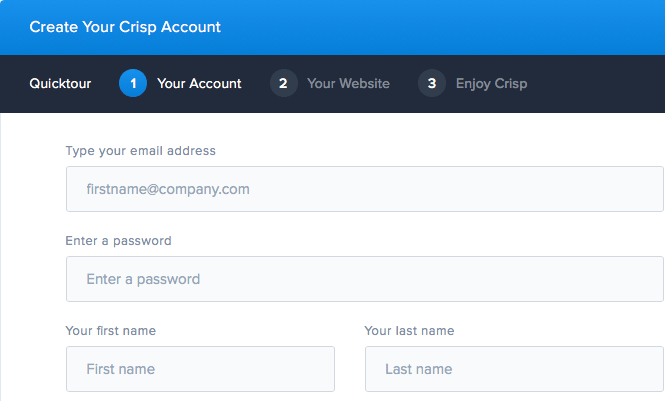Image resolution: width=665 pixels, height=401 pixels.
Task: Click the "Enter a password" label
Action: pyautogui.click(x=118, y=241)
